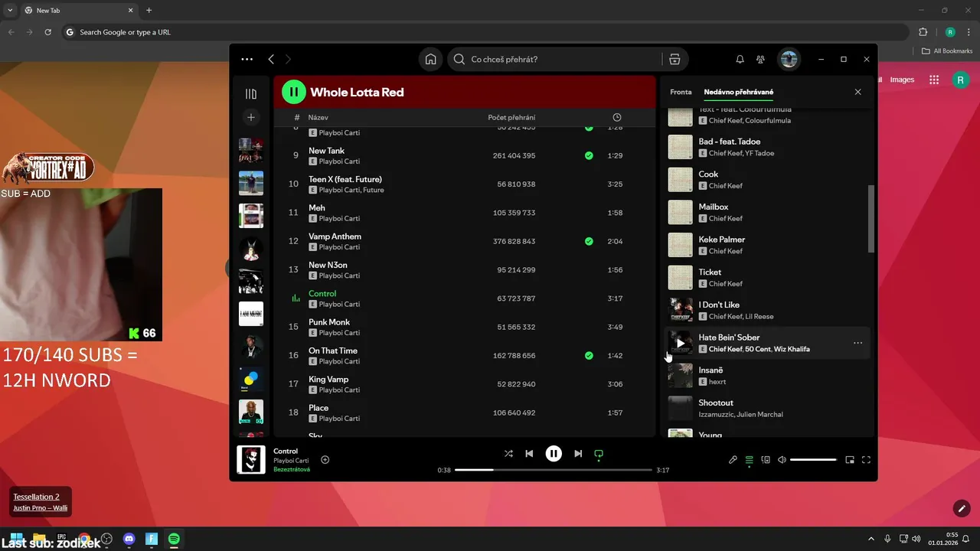
Task: Add Control to liked songs
Action: tap(325, 460)
